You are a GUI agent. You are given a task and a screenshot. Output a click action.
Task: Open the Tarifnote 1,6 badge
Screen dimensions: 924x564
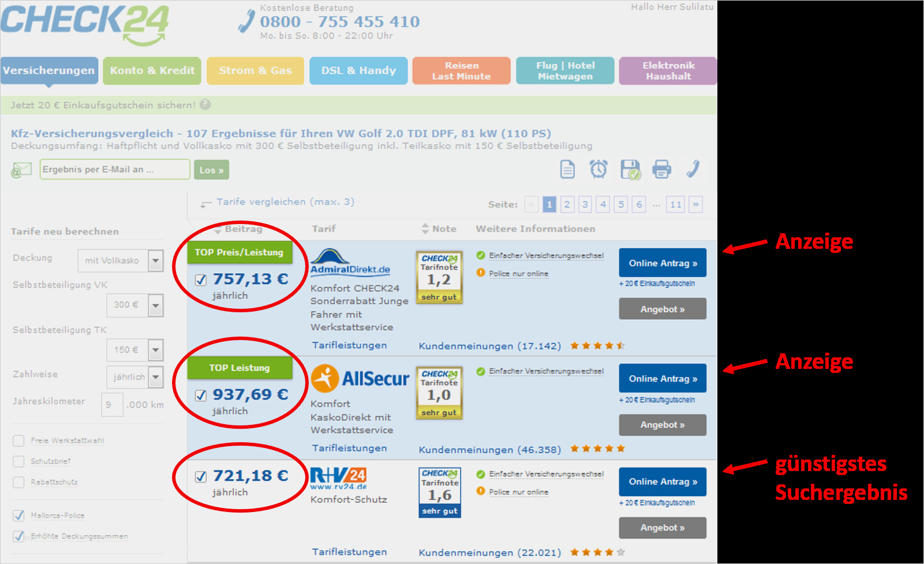[440, 492]
